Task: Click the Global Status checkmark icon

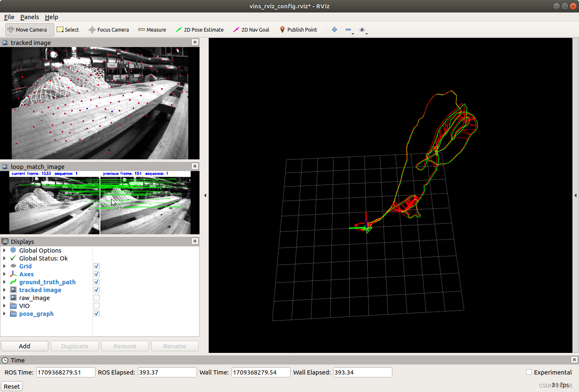Action: click(x=13, y=258)
